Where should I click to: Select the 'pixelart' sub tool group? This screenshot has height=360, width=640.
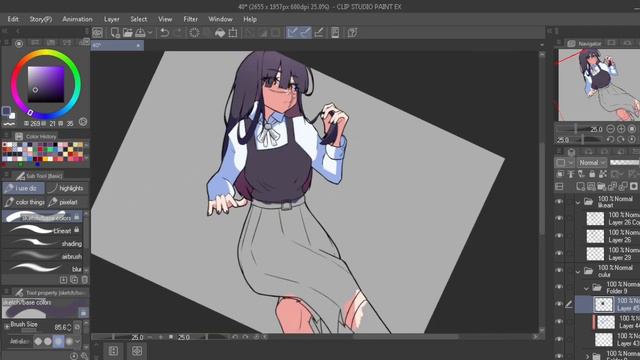click(67, 202)
